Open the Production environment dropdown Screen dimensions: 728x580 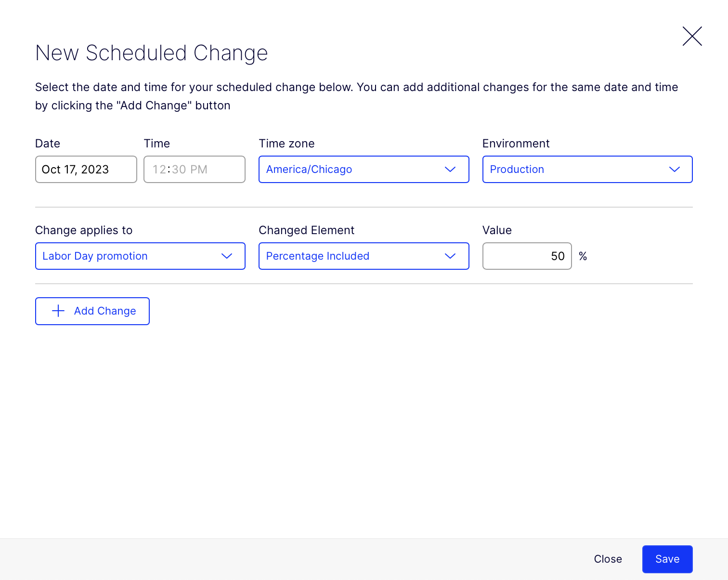point(587,169)
